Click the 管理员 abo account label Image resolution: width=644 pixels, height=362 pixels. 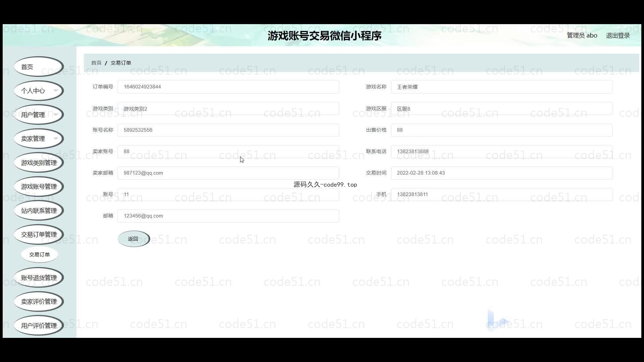(x=582, y=36)
